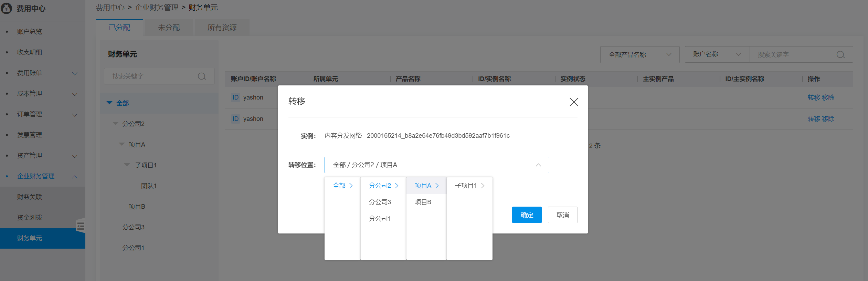This screenshot has width=868, height=281.
Task: Click the search icon in the top-right keyword box
Action: (x=840, y=55)
